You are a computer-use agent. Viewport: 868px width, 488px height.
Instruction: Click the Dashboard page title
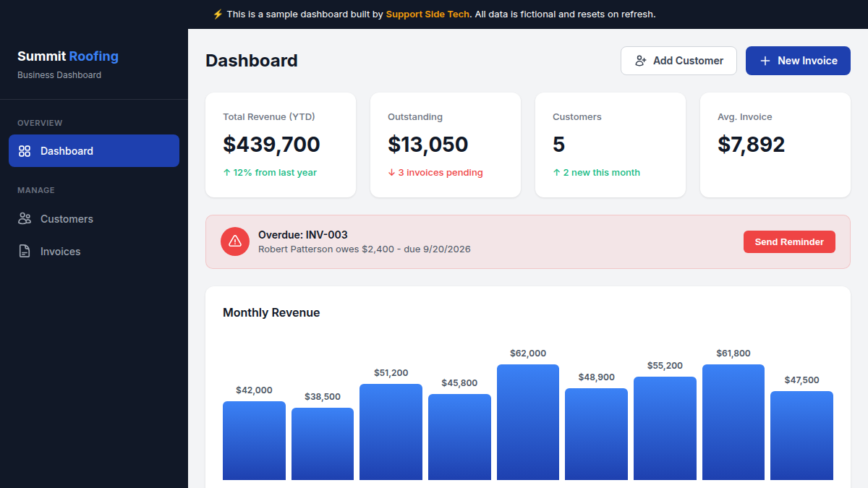252,61
